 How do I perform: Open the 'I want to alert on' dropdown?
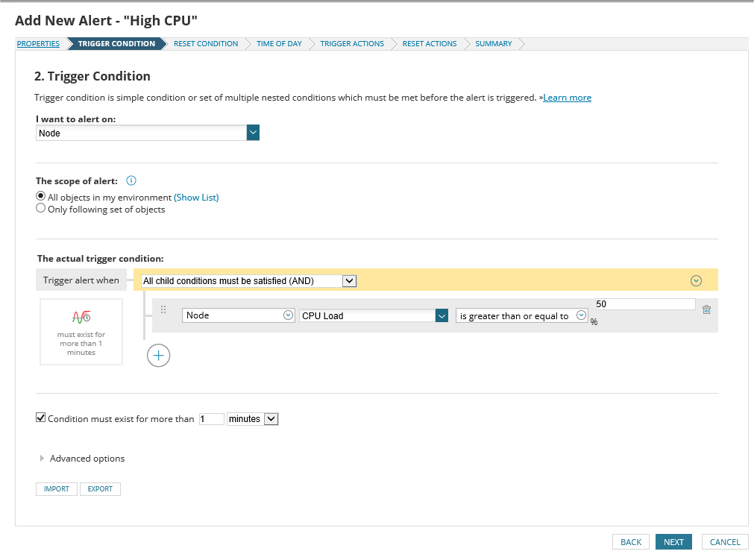(252, 132)
